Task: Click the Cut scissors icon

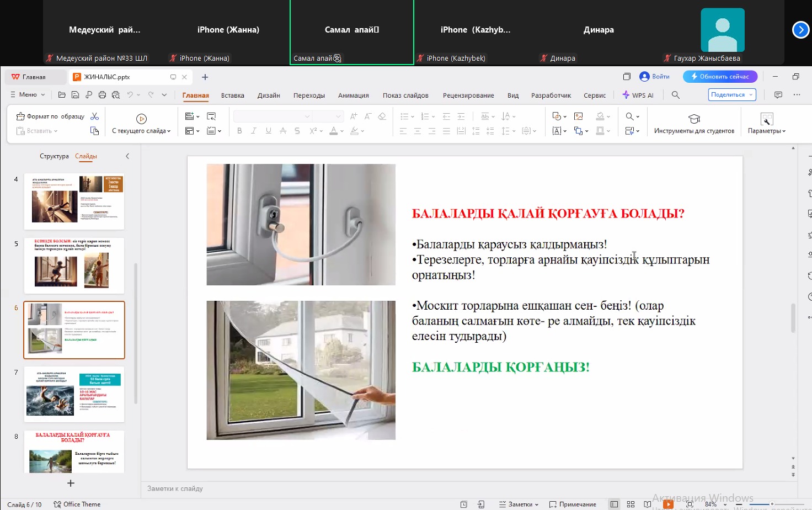Action: point(95,116)
